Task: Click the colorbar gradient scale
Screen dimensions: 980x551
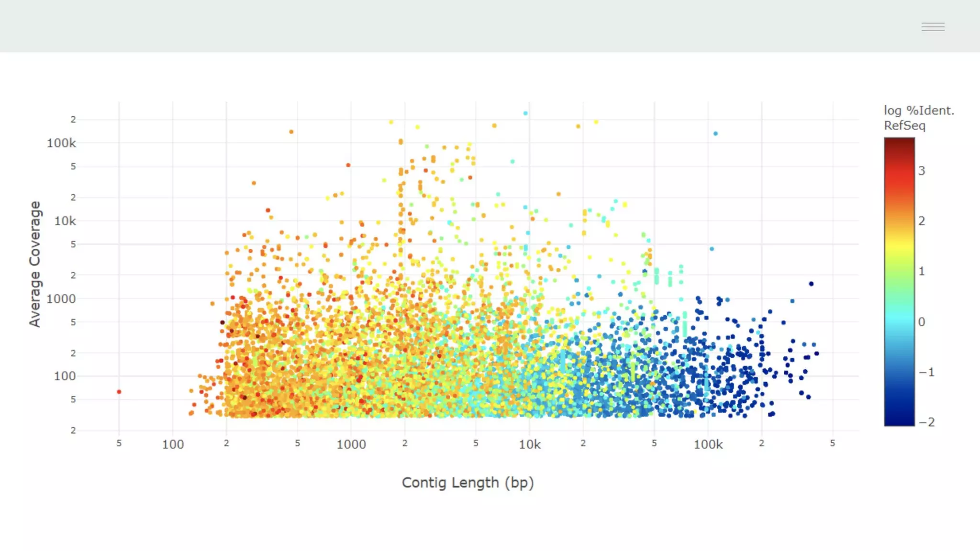Action: tap(899, 282)
